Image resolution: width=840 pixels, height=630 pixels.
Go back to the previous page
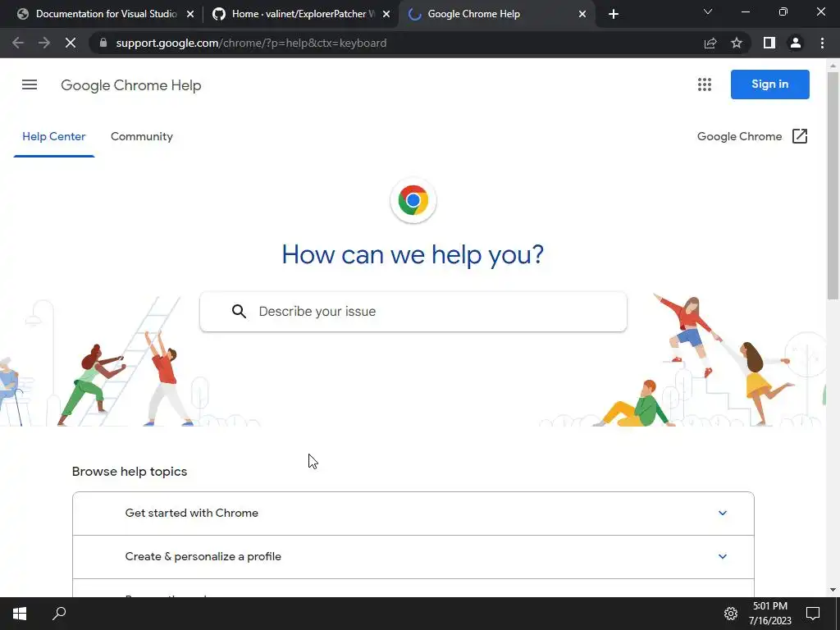18,43
